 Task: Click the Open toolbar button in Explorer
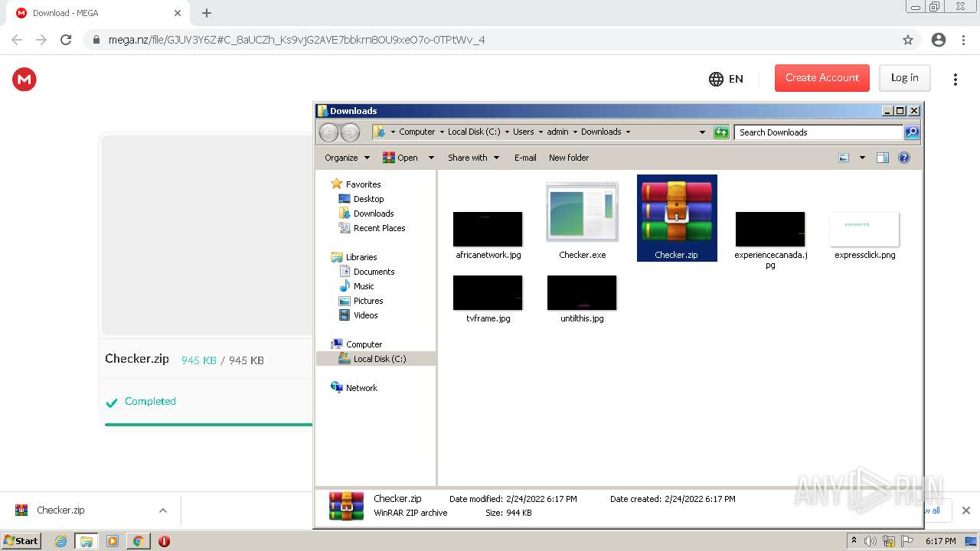[400, 158]
